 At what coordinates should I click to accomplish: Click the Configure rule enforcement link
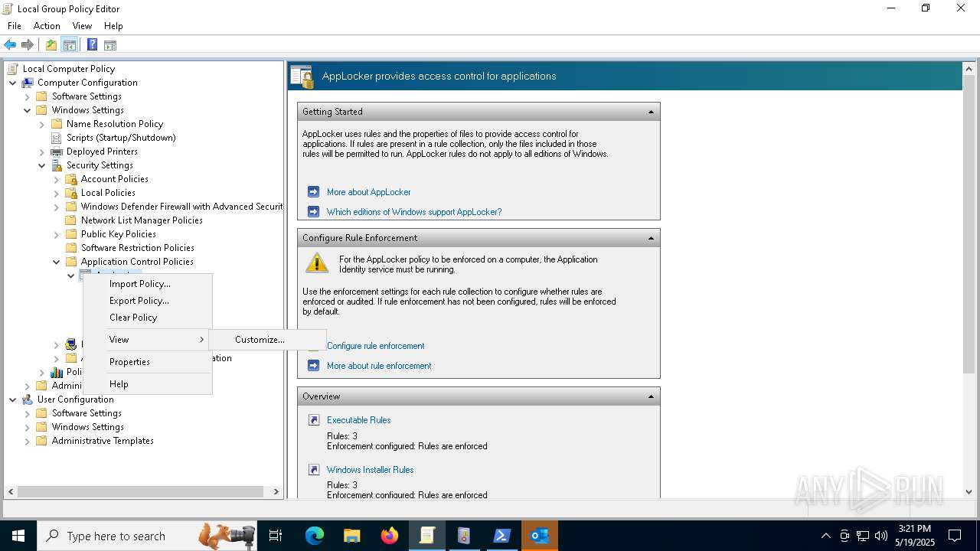tap(375, 346)
